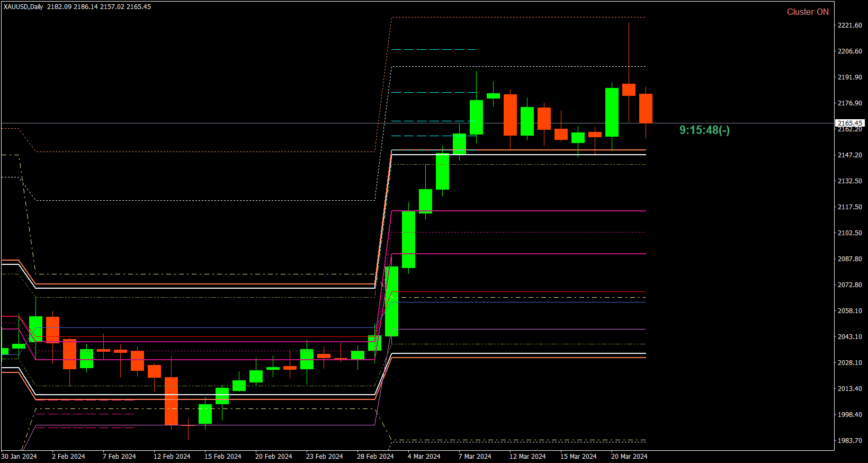Click the 12 Feb 2024 date label
The image size is (868, 463).
[172, 457]
